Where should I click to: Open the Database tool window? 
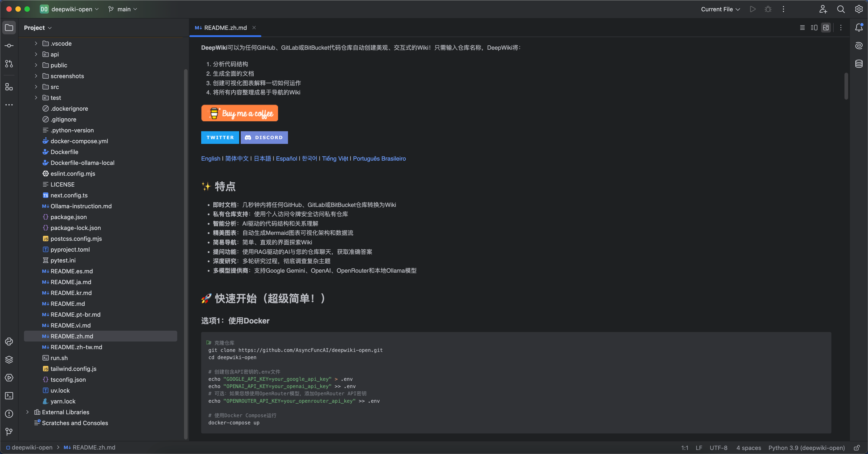[x=859, y=64]
